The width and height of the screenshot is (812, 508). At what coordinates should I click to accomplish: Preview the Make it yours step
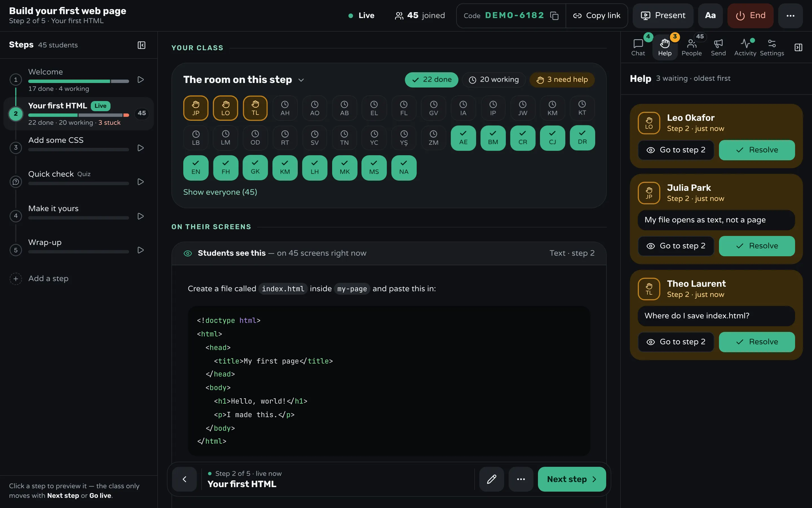141,216
